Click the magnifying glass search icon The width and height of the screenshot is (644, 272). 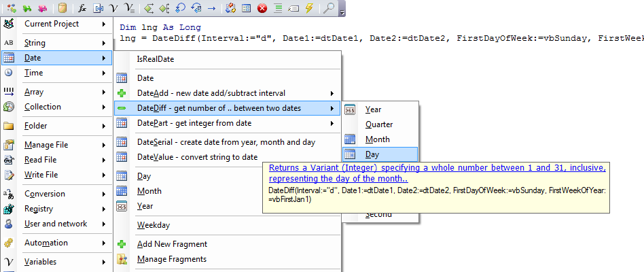327,8
